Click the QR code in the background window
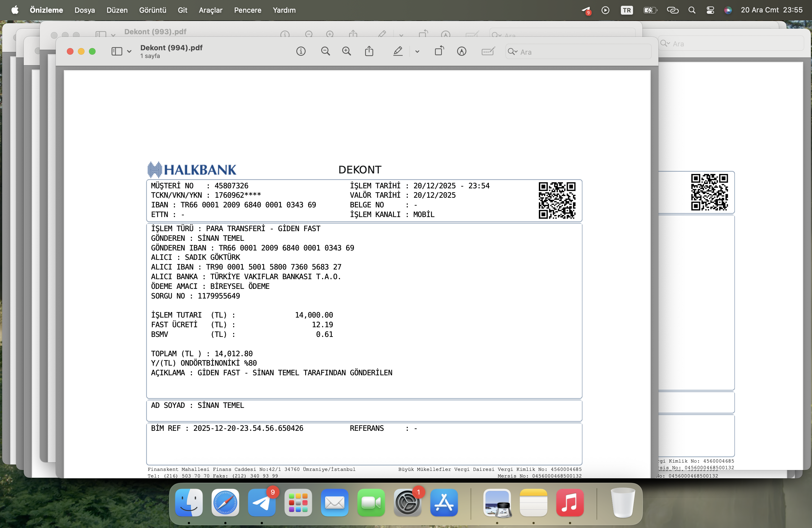This screenshot has width=812, height=528. [710, 192]
